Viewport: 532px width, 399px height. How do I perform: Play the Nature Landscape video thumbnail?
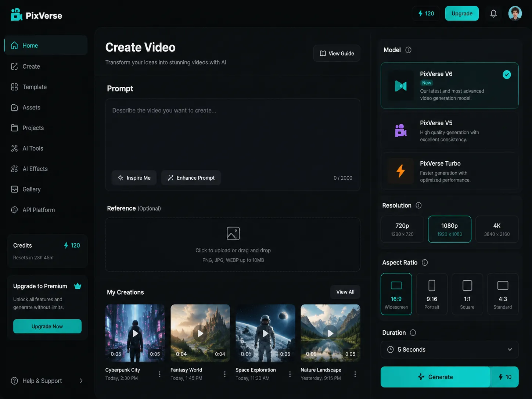tap(330, 333)
